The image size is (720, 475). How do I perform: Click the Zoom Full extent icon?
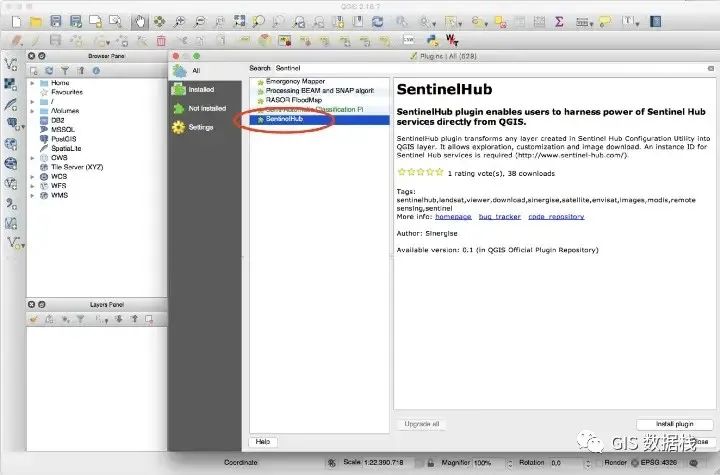click(x=239, y=22)
